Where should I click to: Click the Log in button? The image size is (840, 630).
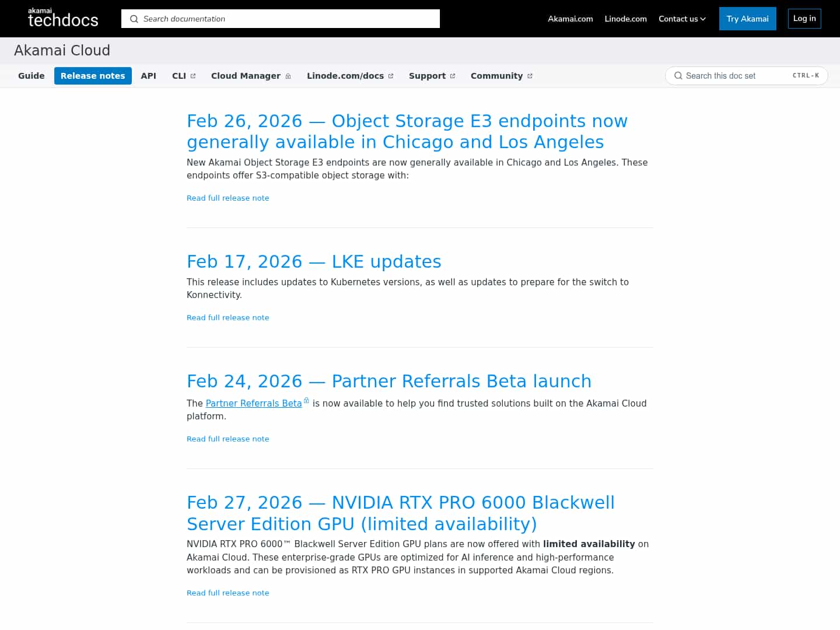point(804,18)
